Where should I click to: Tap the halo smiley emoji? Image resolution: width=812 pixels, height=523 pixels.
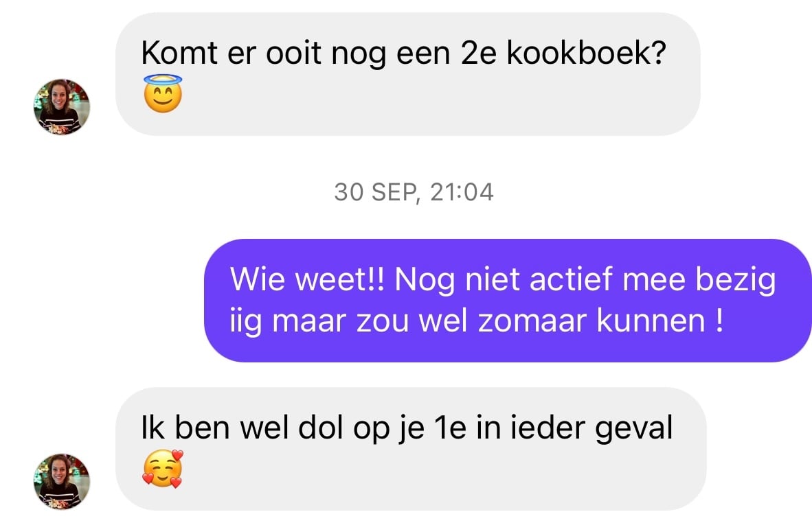(163, 93)
